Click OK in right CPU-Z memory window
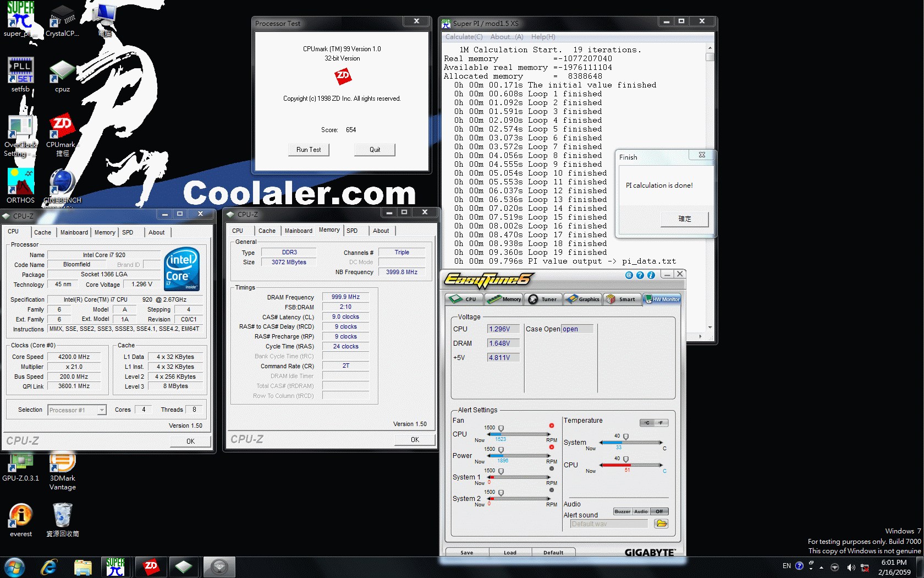Image resolution: width=924 pixels, height=578 pixels. point(415,439)
